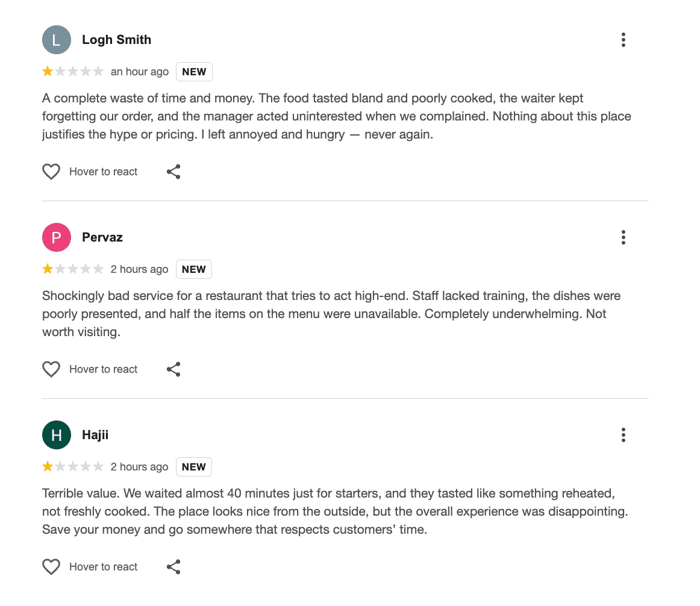Toggle the heart on Hajii's review
The height and width of the screenshot is (606, 700).
point(51,567)
